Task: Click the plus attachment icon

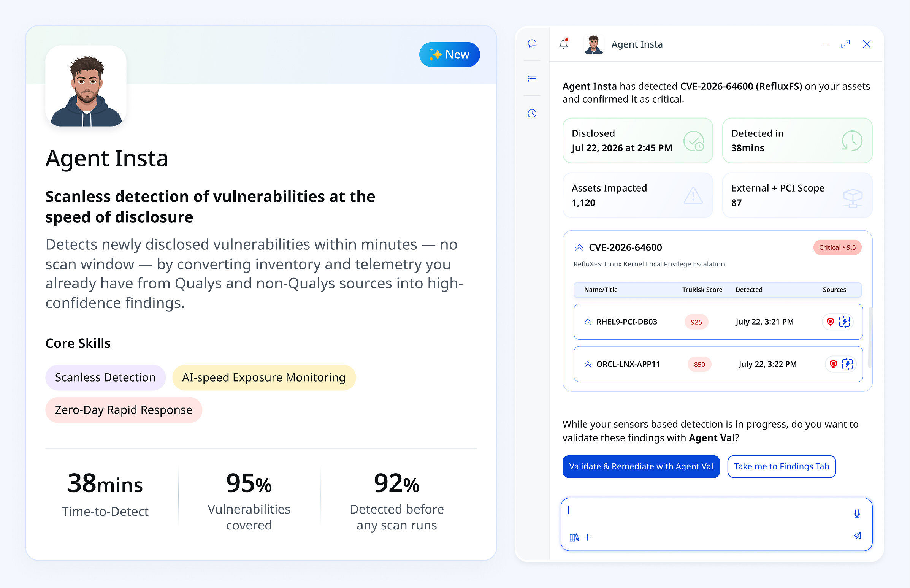Action: pyautogui.click(x=588, y=537)
